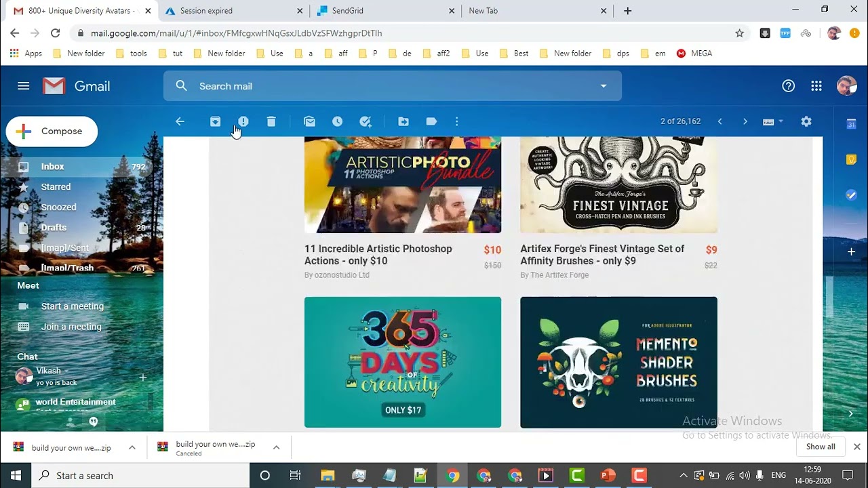Open the Apps bookmarks shortcut
The height and width of the screenshot is (488, 868).
tap(26, 54)
